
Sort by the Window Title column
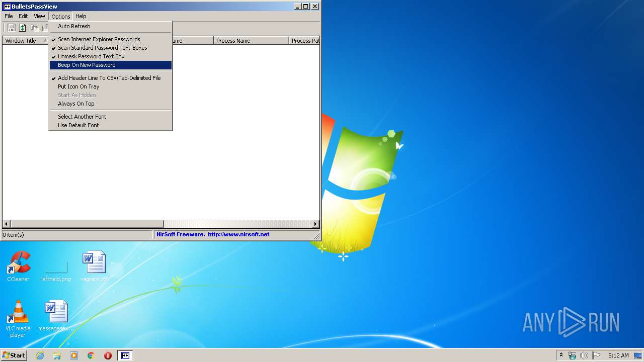(26, 41)
